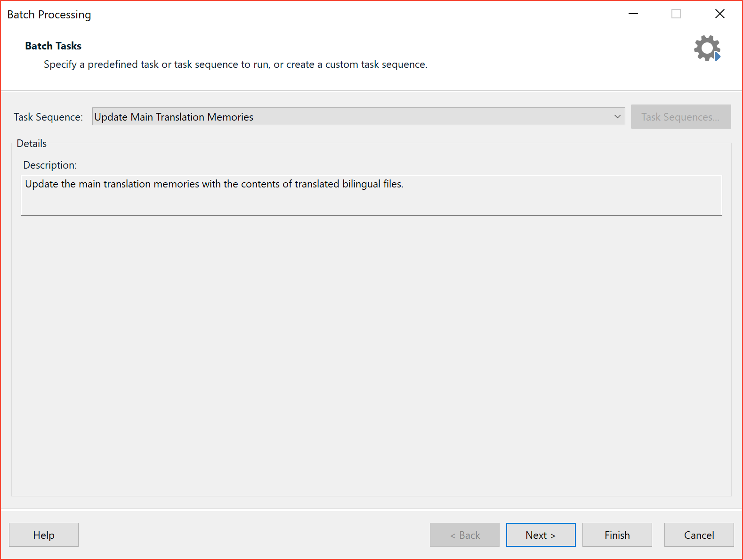Maximize the Batch Processing window

[676, 14]
